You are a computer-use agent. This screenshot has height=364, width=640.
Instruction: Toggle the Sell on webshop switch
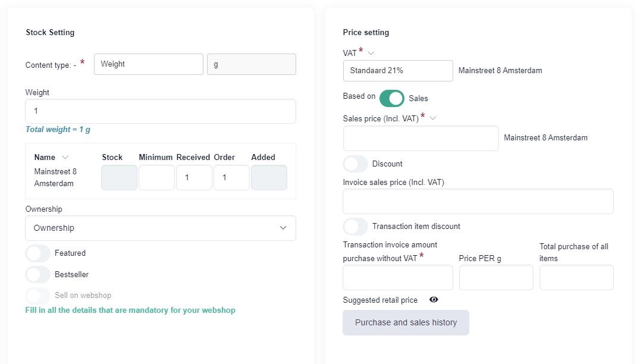(38, 296)
